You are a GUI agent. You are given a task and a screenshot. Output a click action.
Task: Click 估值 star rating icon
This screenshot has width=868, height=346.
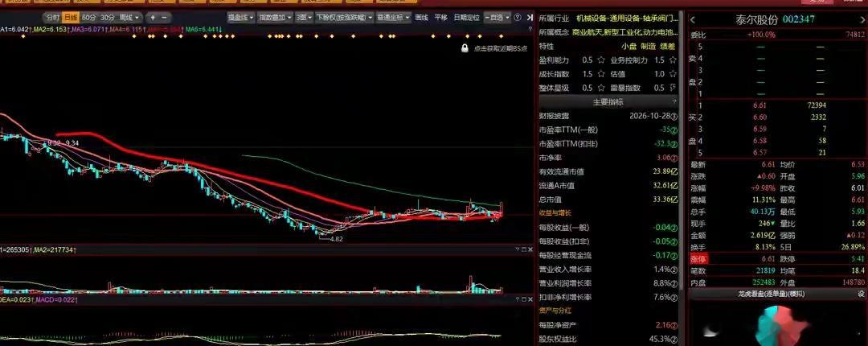(x=673, y=74)
